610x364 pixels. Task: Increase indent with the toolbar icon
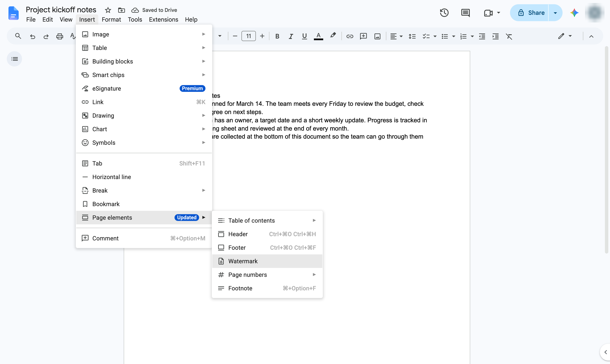tap(495, 36)
